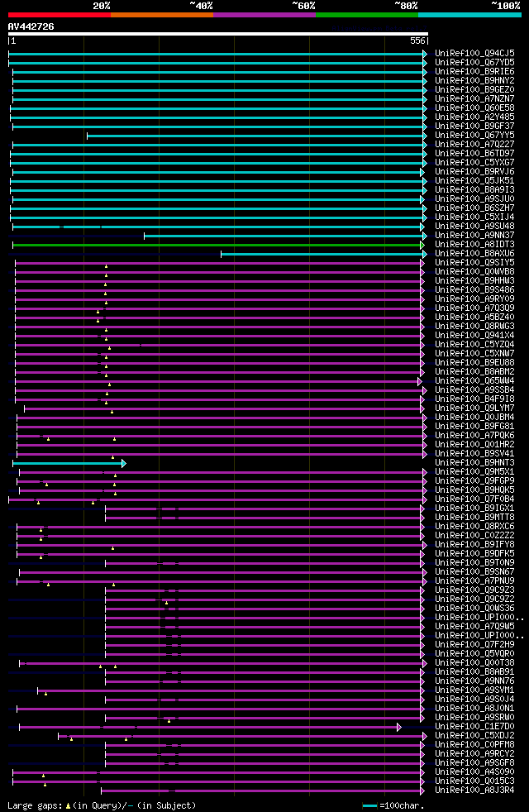Select label UniRef100_A9NN37
The height and width of the screenshot is (812, 529).
(x=474, y=236)
